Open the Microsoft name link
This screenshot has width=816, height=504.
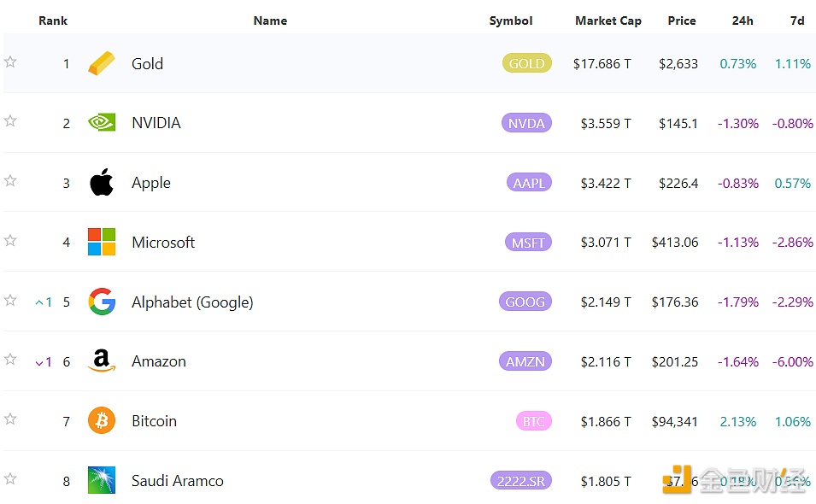pyautogui.click(x=163, y=243)
